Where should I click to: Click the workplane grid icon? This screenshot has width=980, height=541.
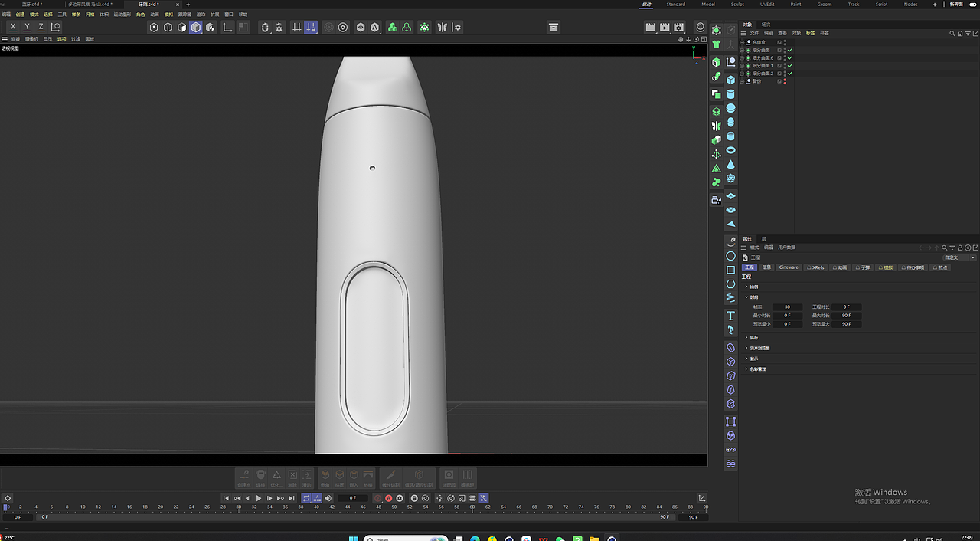(296, 27)
